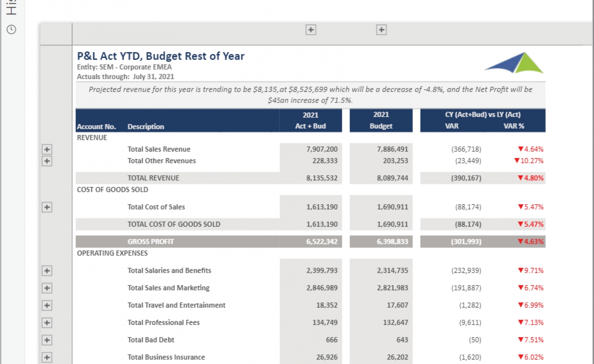Expand the 2021 Act + Bud column group

coord(311,30)
